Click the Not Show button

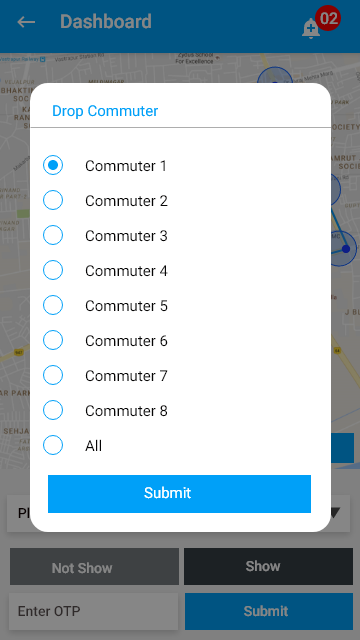[94, 567]
